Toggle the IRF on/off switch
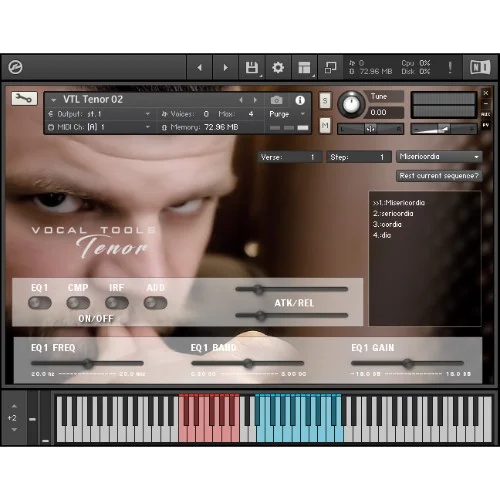This screenshot has height=500, width=500. click(x=117, y=303)
